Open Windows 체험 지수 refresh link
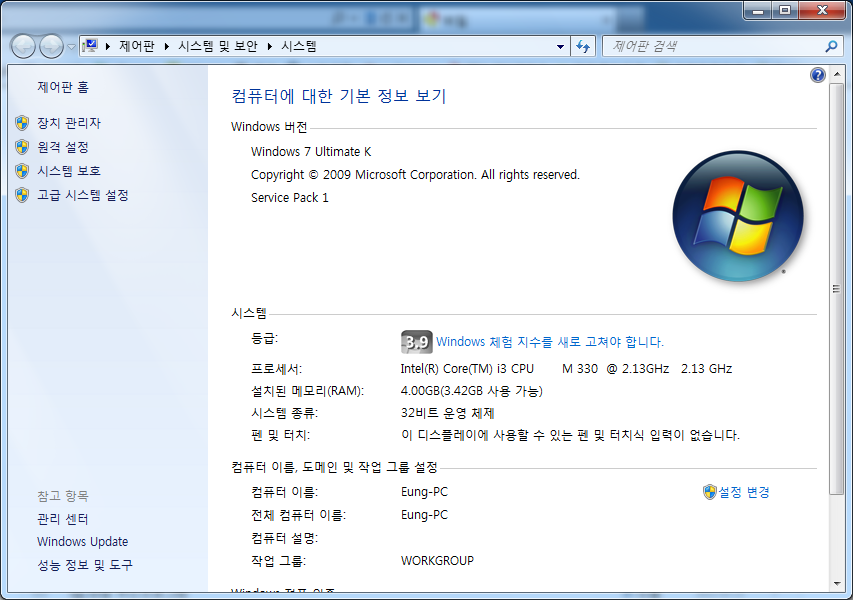Viewport: 853px width, 600px height. (x=549, y=342)
